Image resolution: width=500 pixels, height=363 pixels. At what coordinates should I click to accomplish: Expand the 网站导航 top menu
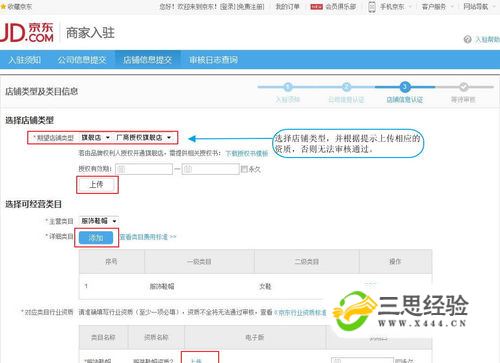click(x=476, y=7)
